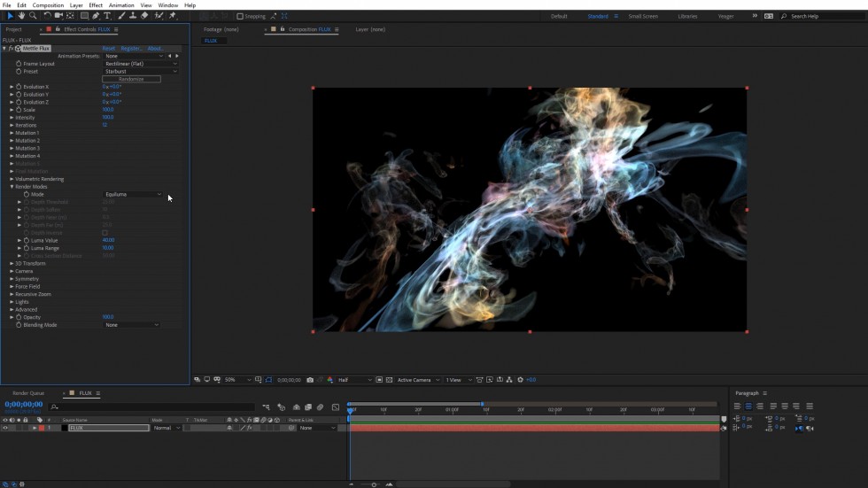Click the Randomize button

(131, 79)
